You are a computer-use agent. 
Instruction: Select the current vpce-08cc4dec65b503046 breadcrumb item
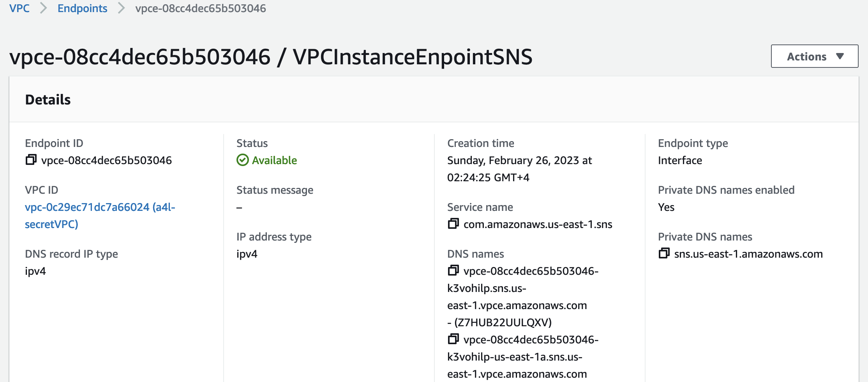(x=201, y=8)
